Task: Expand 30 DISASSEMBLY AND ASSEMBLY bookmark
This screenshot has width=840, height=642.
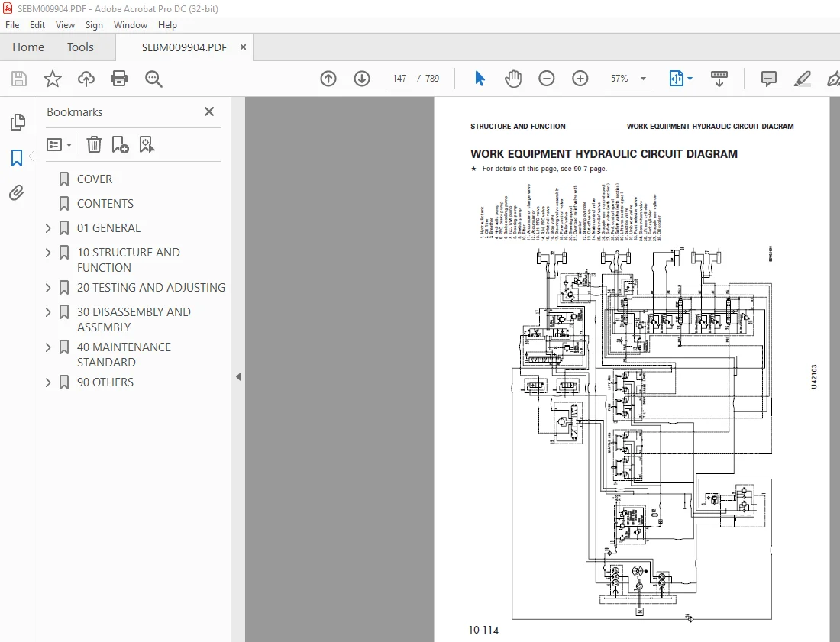Action: [48, 312]
